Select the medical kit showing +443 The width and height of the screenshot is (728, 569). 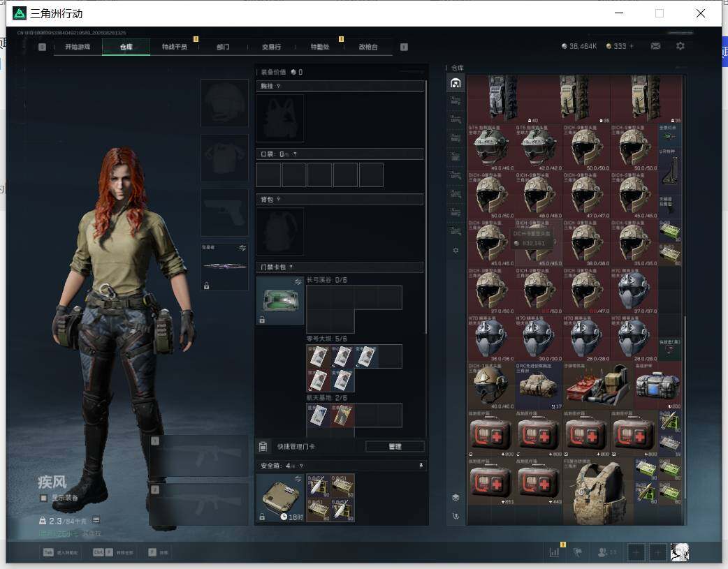[x=539, y=481]
